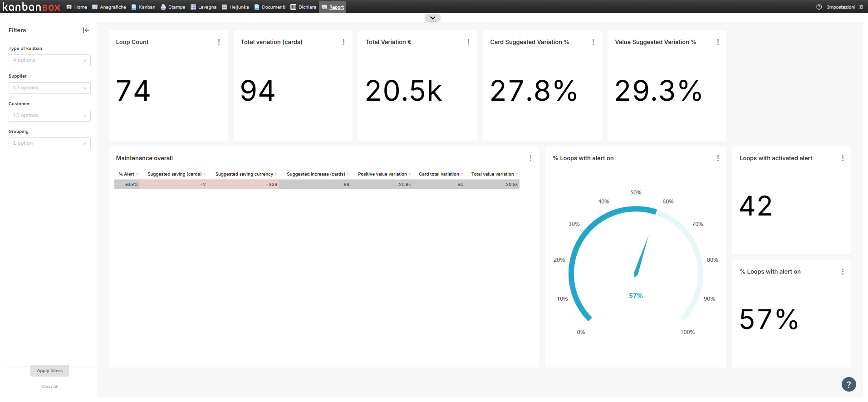868x402 pixels.
Task: Open Value Suggested Variation % options menu
Action: (718, 42)
